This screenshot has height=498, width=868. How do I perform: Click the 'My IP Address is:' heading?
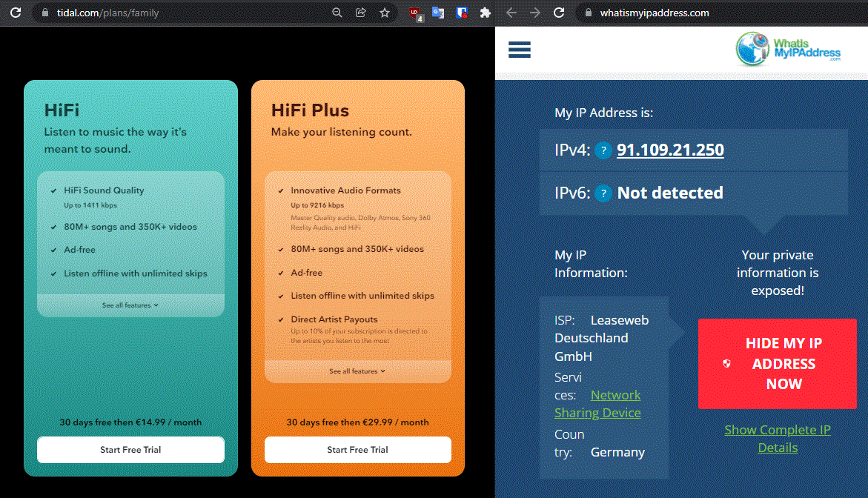click(x=604, y=113)
